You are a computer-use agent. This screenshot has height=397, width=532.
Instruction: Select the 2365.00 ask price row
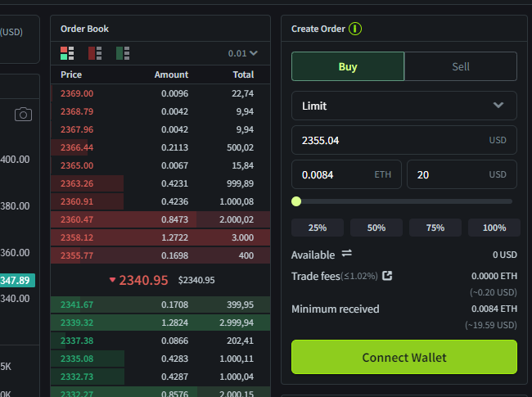click(160, 165)
